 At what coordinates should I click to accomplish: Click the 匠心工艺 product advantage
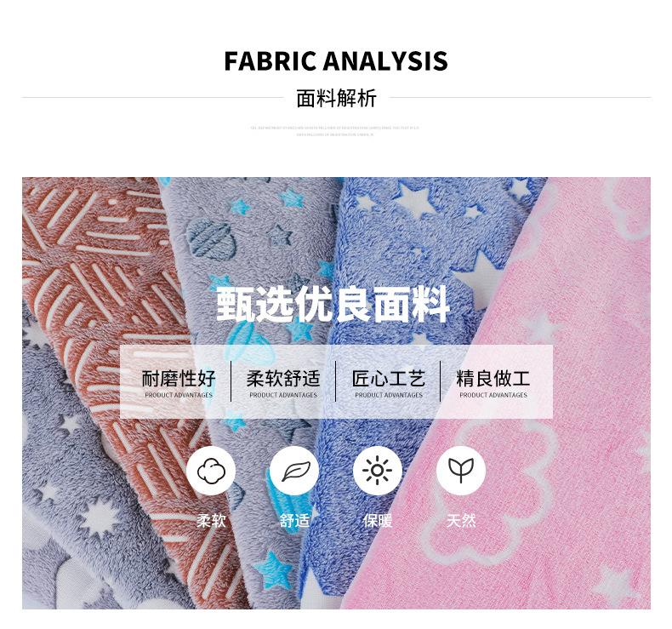pyautogui.click(x=388, y=383)
